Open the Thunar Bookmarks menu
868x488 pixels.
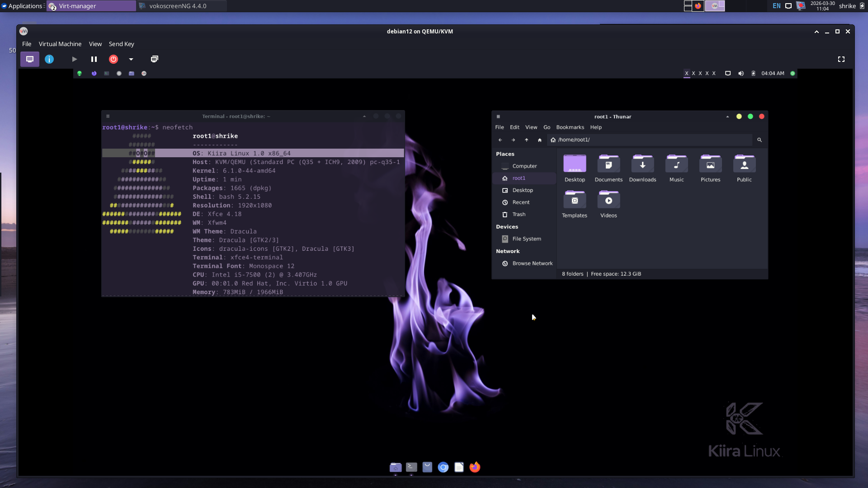570,127
